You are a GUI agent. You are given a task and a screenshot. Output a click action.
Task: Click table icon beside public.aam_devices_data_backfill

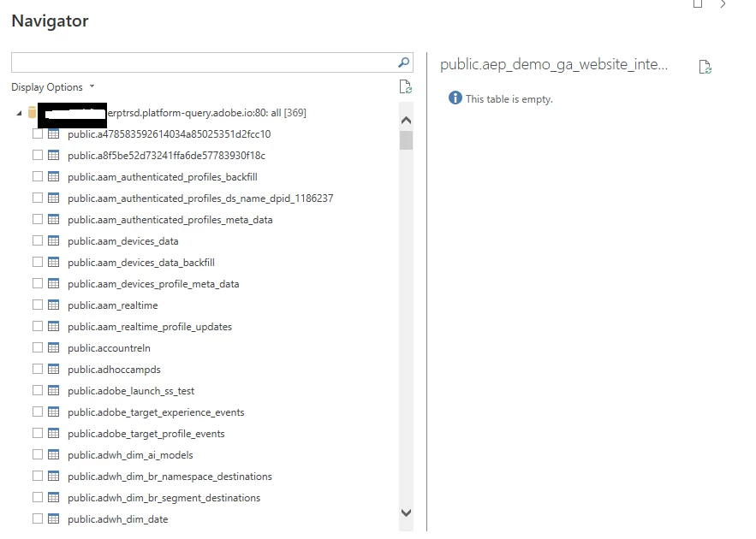click(x=54, y=262)
